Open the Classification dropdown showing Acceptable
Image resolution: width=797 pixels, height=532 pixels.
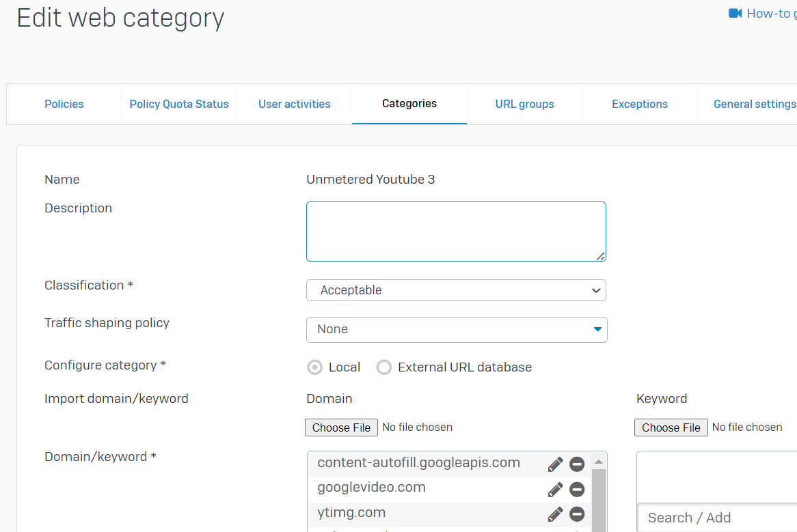coord(456,290)
